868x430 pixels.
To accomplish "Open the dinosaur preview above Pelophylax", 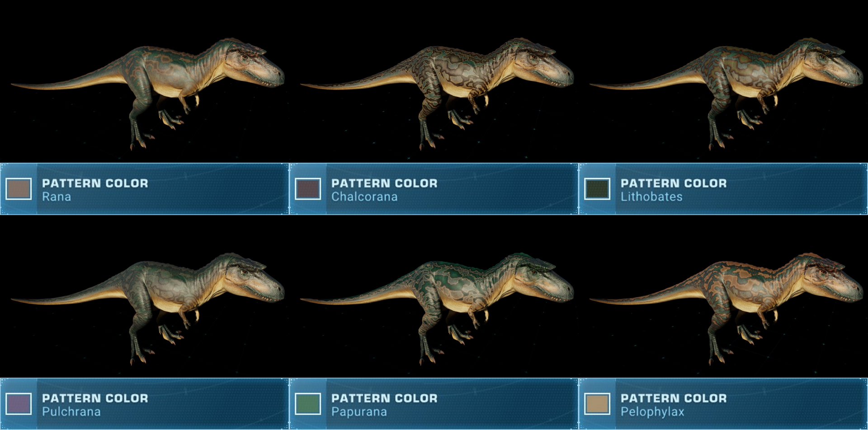I will coord(726,308).
